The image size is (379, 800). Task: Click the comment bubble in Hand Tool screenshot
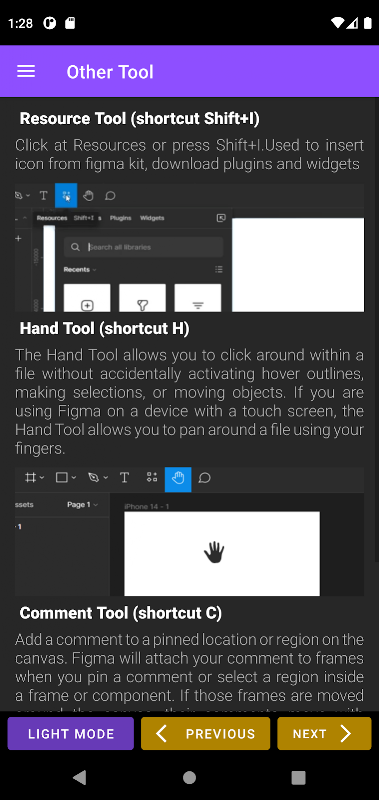[x=205, y=478]
